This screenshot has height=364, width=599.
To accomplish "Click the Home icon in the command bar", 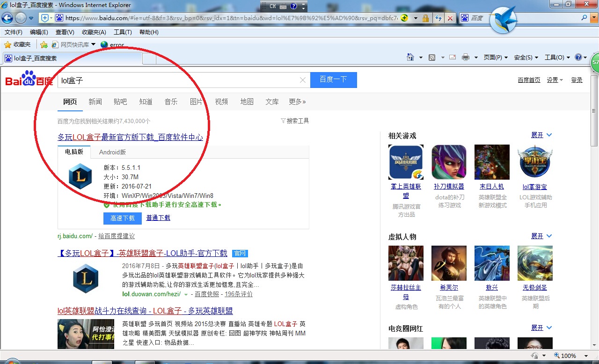I will [x=410, y=57].
